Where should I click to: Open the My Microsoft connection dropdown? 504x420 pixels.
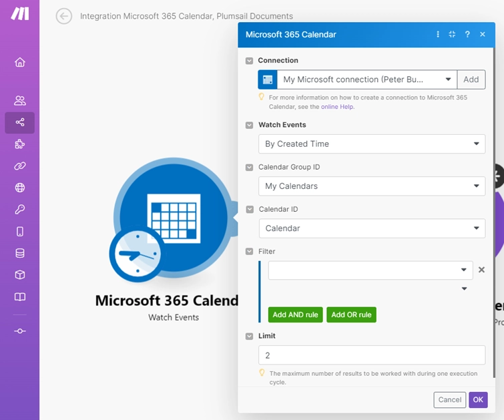(x=366, y=79)
